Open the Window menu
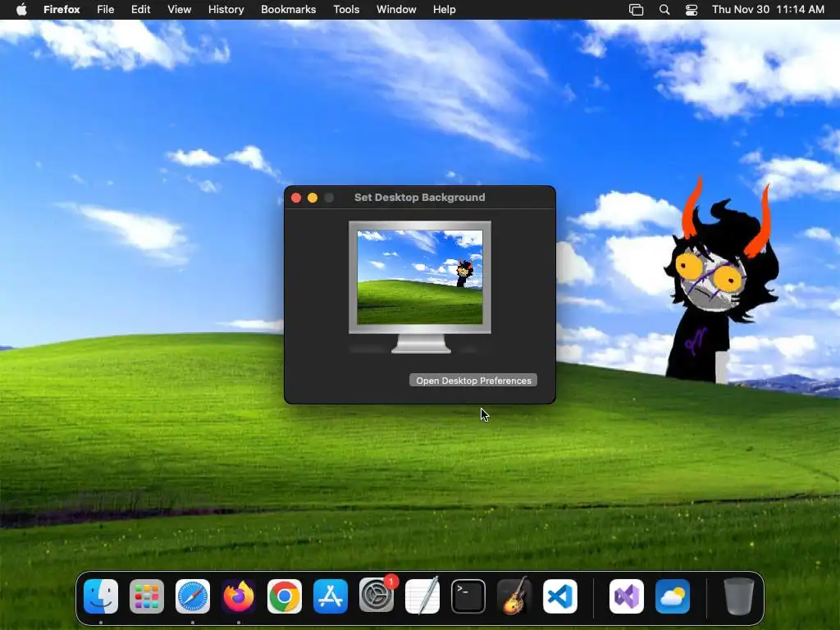The image size is (840, 630). click(x=396, y=10)
